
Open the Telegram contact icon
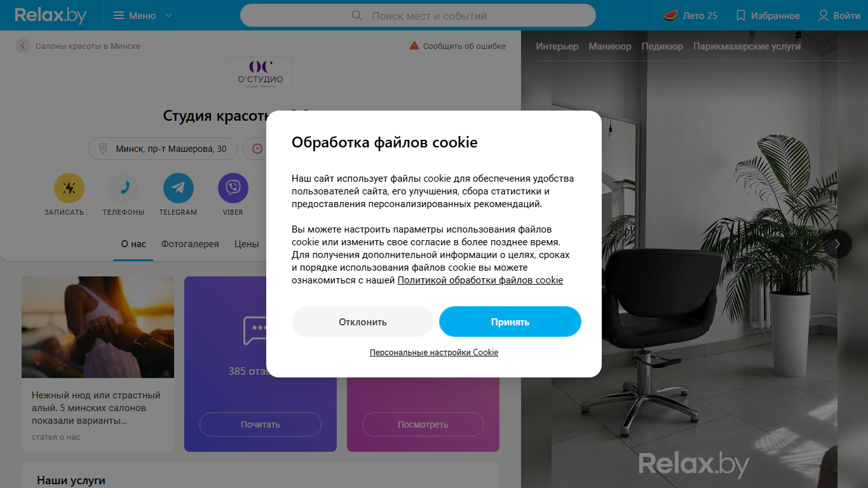tap(179, 188)
